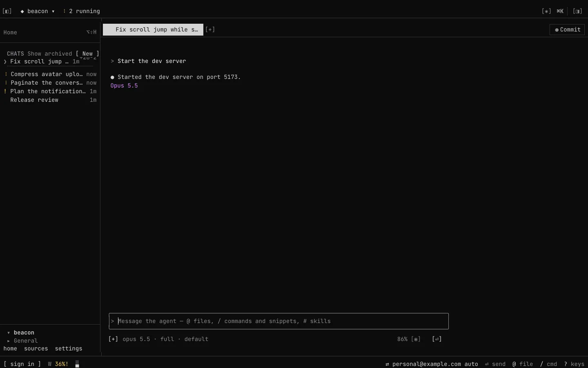The height and width of the screenshot is (368, 588).
Task: Send message with the enter icon button
Action: click(x=437, y=339)
